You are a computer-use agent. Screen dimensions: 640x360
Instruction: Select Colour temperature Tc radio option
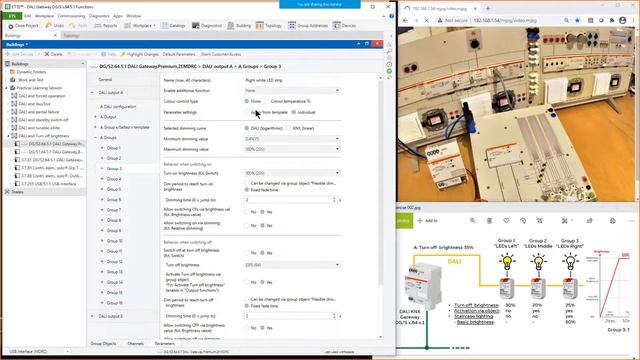click(267, 101)
